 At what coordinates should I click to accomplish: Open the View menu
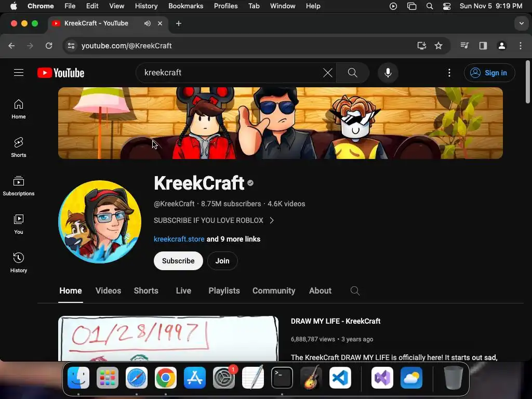click(117, 6)
